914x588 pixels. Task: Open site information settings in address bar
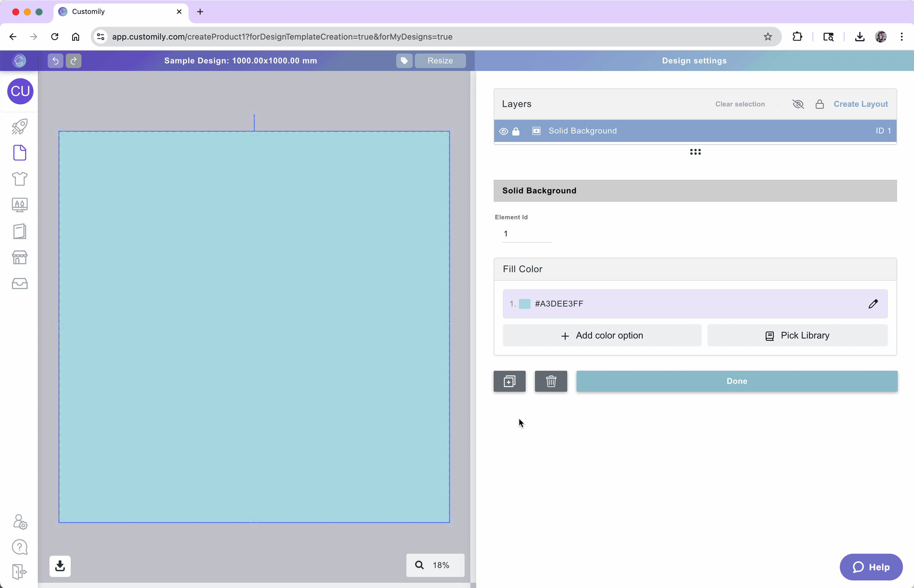tap(100, 37)
